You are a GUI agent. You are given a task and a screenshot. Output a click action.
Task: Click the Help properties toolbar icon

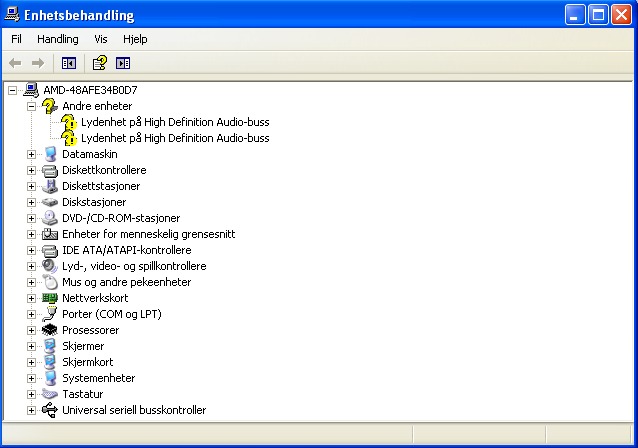click(x=100, y=63)
